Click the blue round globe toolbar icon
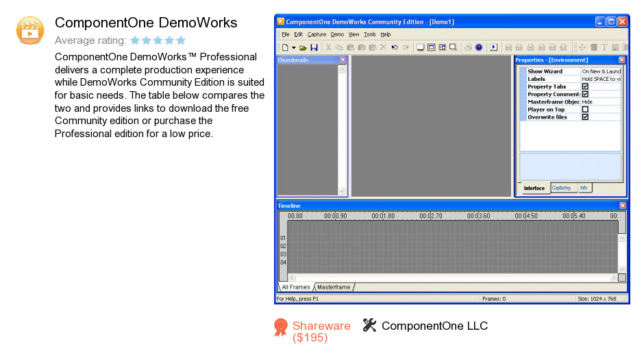Image resolution: width=644 pixels, height=362 pixels. pos(479,48)
